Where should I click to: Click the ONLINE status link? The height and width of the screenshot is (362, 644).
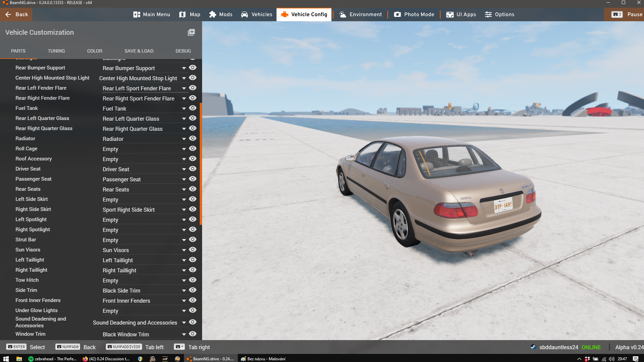coord(591,347)
